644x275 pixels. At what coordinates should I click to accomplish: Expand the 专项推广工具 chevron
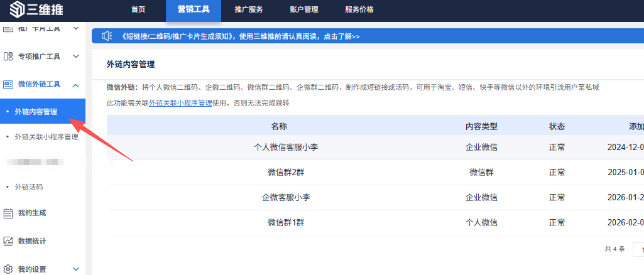(x=76, y=57)
